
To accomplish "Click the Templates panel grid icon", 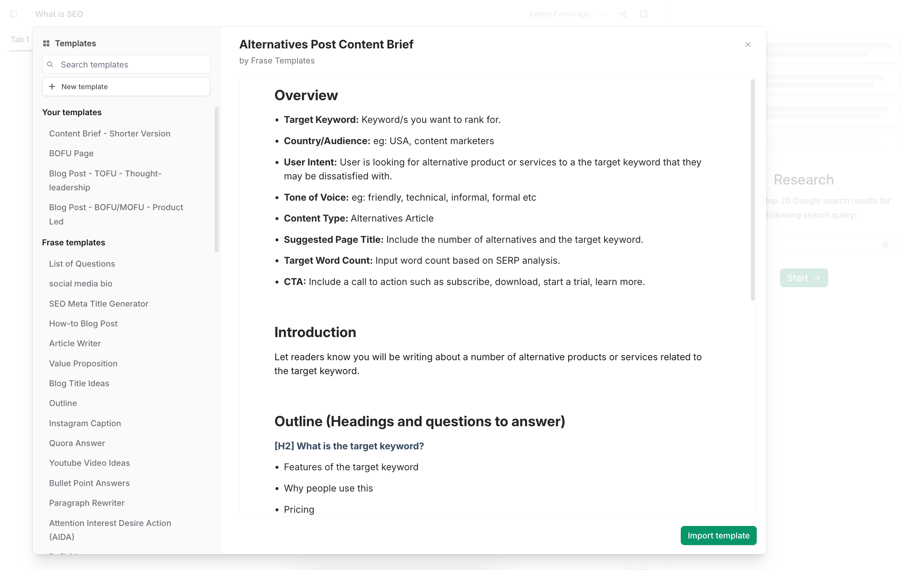I will click(x=46, y=43).
